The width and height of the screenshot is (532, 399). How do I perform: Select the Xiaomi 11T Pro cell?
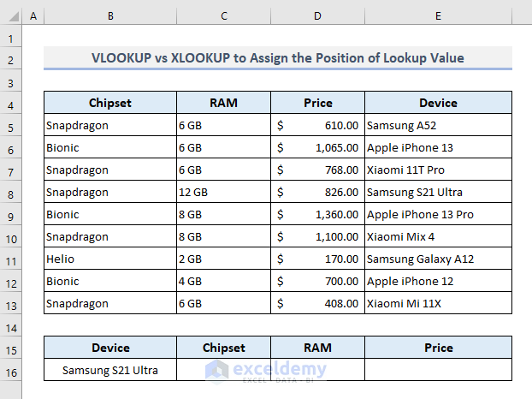point(439,170)
